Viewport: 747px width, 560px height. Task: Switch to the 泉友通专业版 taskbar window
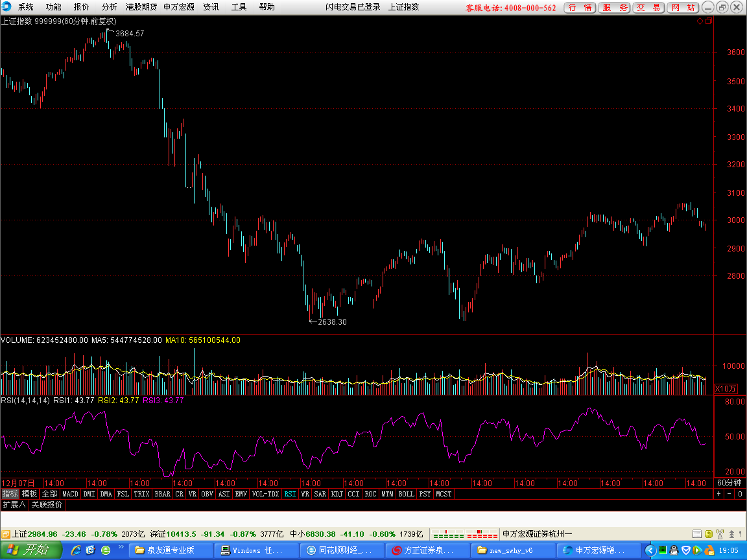click(171, 550)
